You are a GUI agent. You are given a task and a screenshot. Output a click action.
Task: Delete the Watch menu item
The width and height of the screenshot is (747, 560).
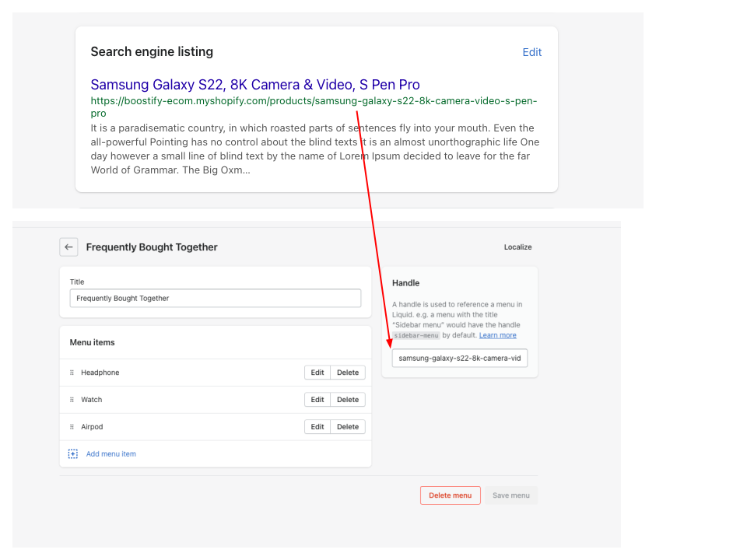pos(348,400)
